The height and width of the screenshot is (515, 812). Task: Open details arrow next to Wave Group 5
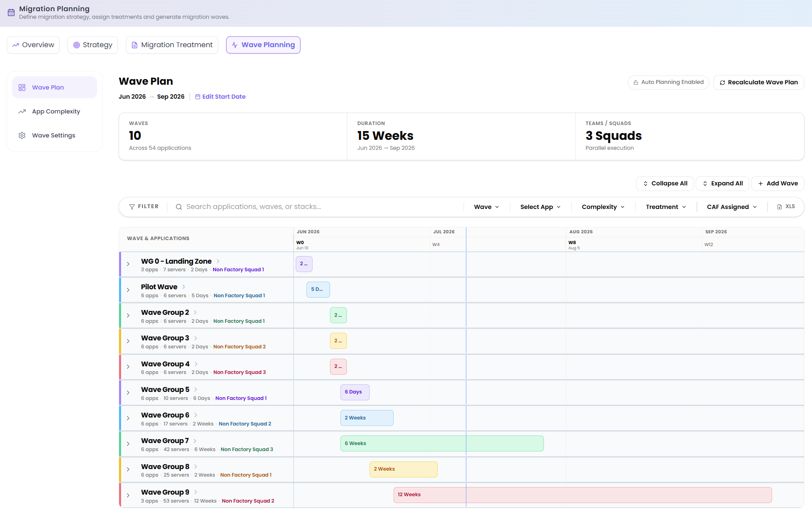click(x=196, y=390)
